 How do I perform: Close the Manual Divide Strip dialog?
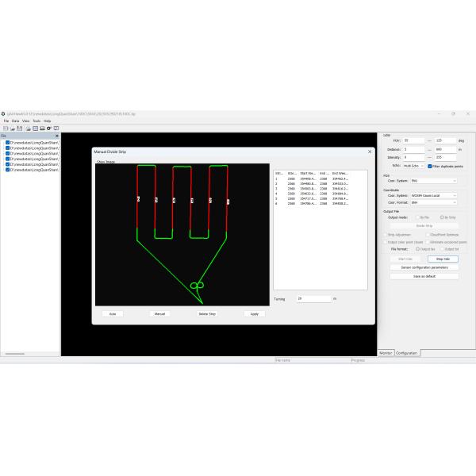(x=369, y=152)
